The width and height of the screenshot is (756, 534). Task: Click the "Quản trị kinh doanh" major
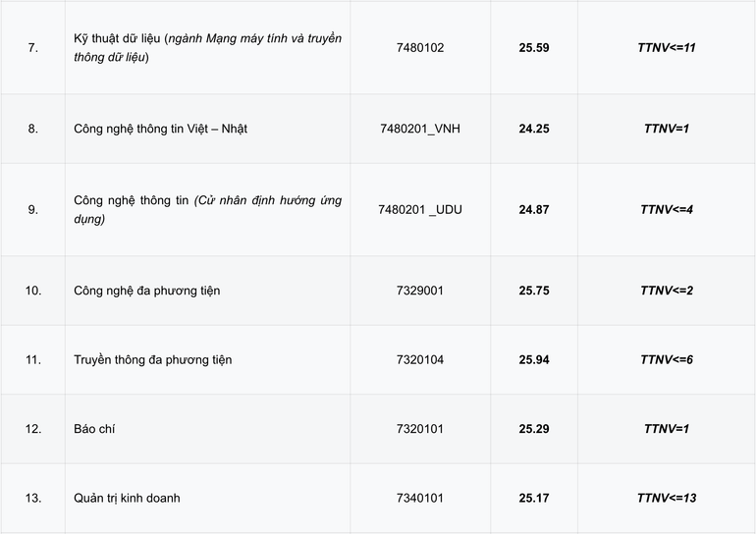point(127,499)
